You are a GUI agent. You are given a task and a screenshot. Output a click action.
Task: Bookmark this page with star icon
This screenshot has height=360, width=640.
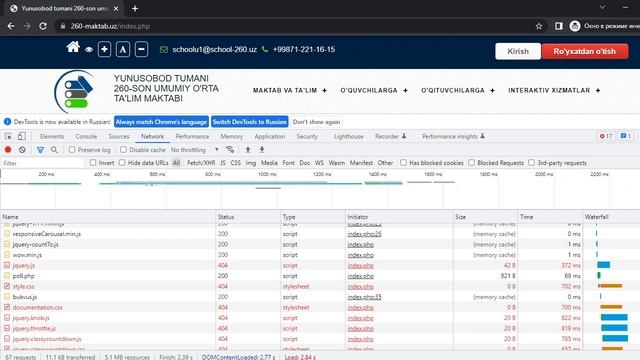[539, 26]
